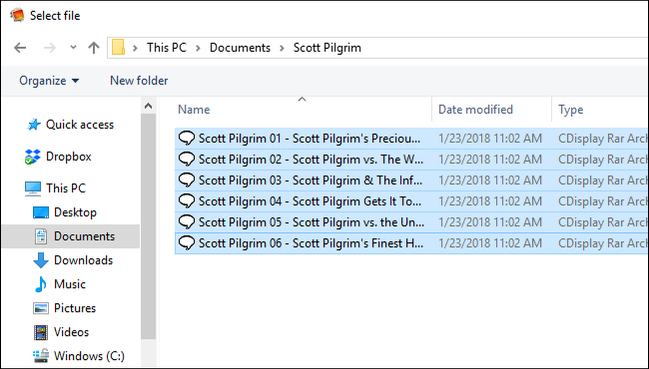Open Downloads in navigation pane

pyautogui.click(x=83, y=260)
